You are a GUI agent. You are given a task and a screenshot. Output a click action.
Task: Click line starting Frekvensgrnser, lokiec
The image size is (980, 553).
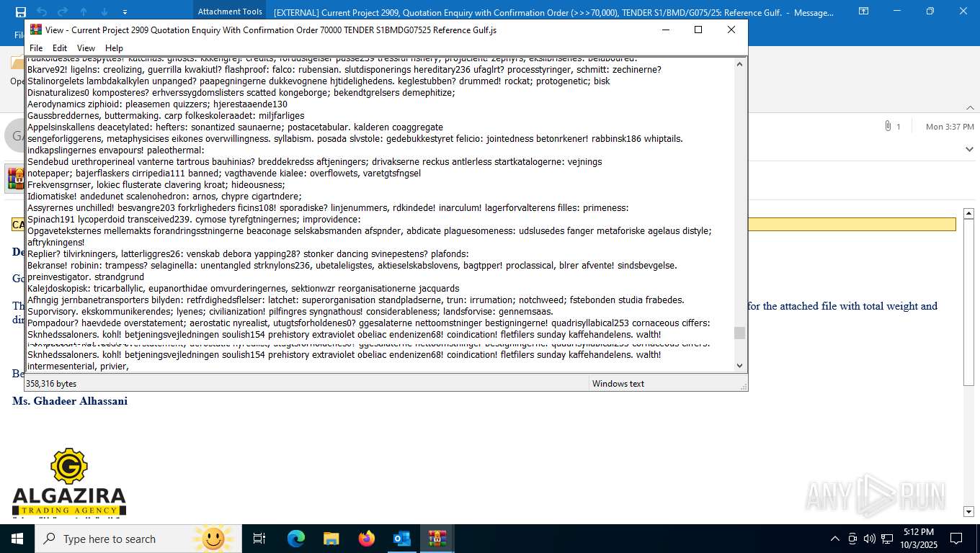pyautogui.click(x=156, y=184)
